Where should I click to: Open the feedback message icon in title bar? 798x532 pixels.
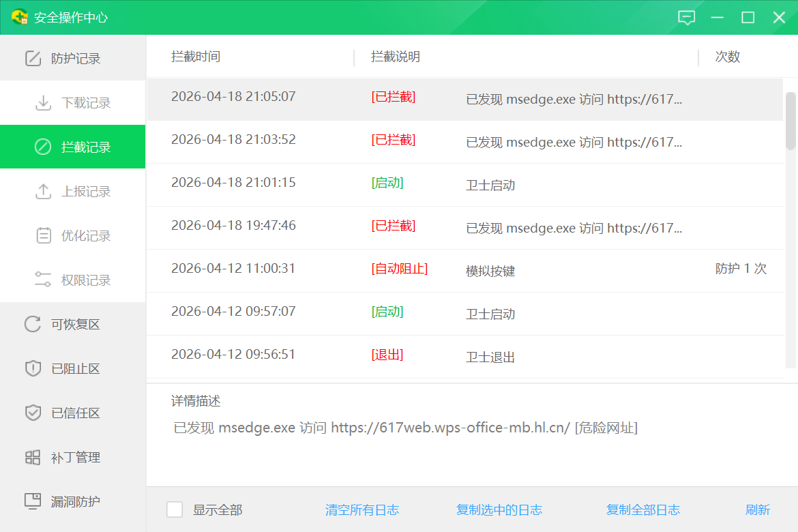pos(686,18)
